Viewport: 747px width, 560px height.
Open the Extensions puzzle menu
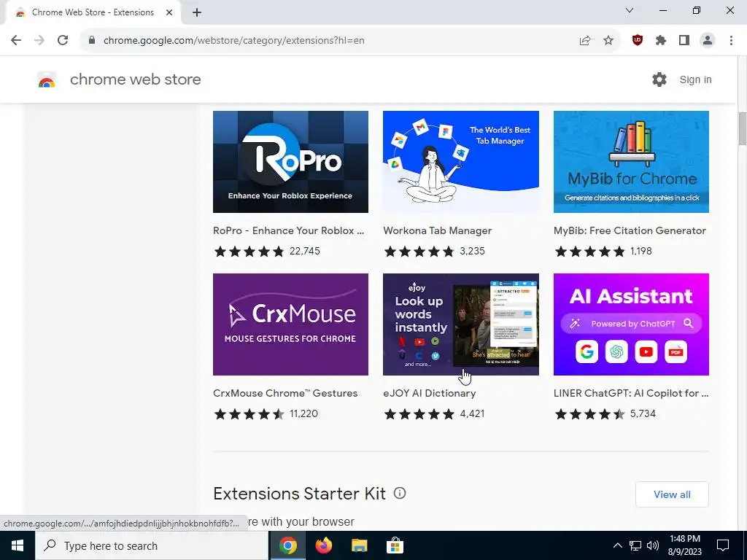point(661,41)
